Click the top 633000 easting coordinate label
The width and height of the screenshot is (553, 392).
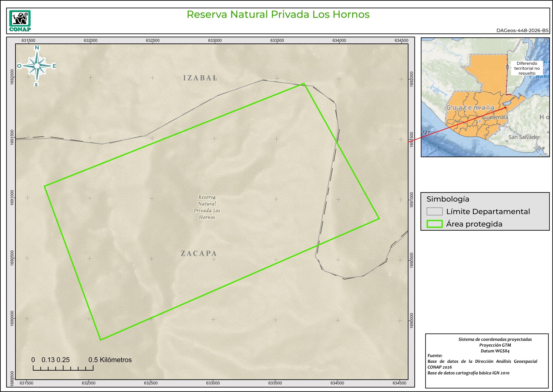215,41
